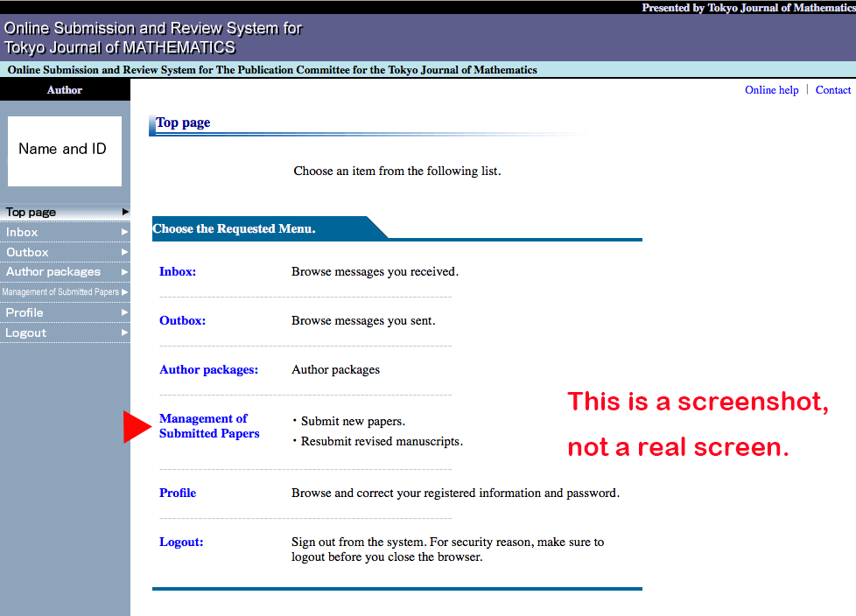Viewport: 856px width, 616px height.
Task: Open the Online help link
Action: (771, 90)
